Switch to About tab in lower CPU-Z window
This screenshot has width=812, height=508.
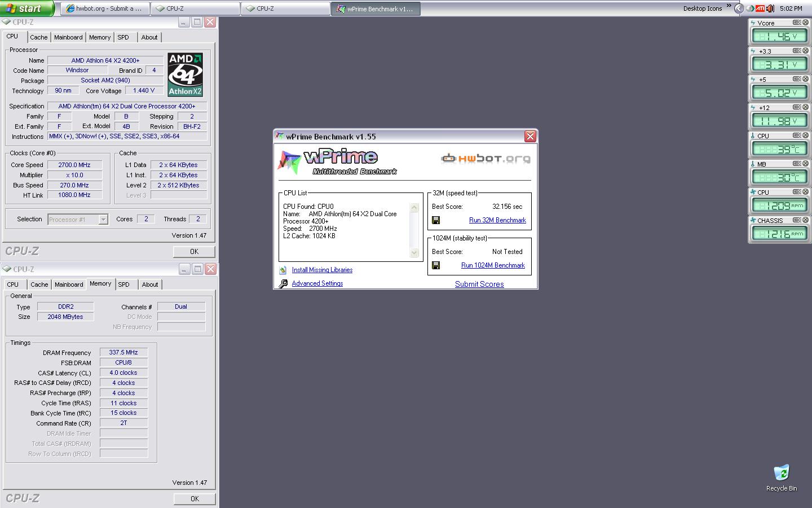[x=150, y=284]
